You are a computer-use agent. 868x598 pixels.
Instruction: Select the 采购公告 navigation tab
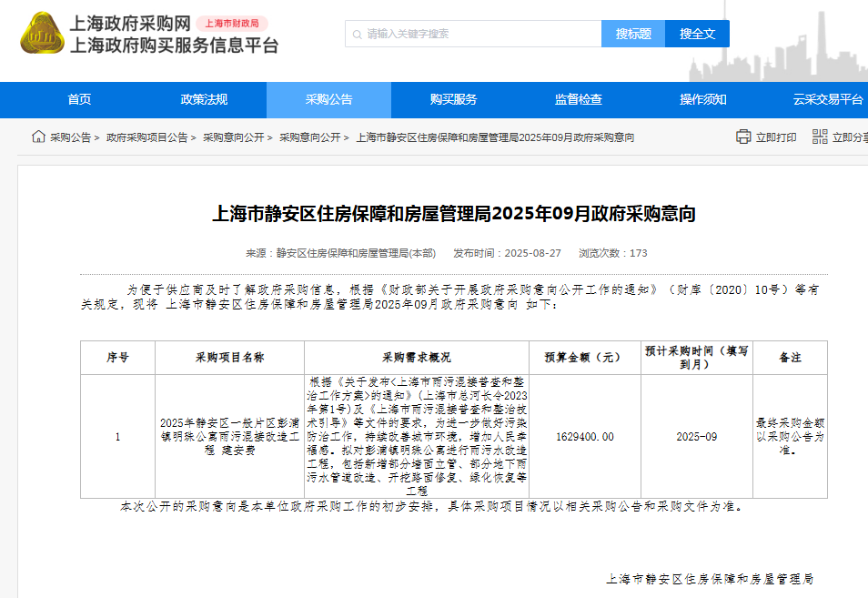[328, 100]
